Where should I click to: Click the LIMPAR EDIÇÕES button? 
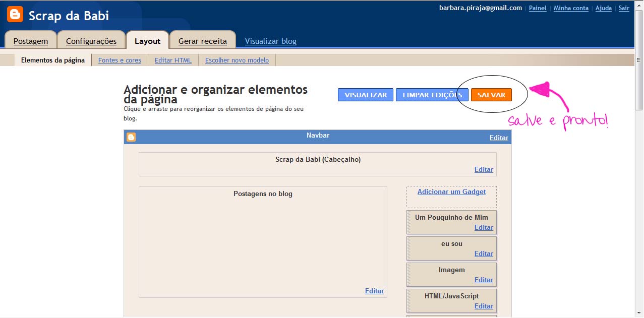[432, 95]
